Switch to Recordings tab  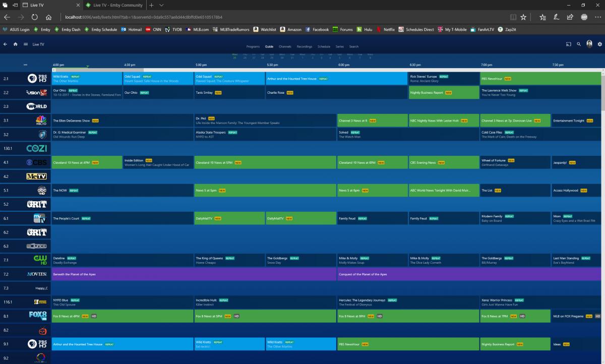coord(305,46)
